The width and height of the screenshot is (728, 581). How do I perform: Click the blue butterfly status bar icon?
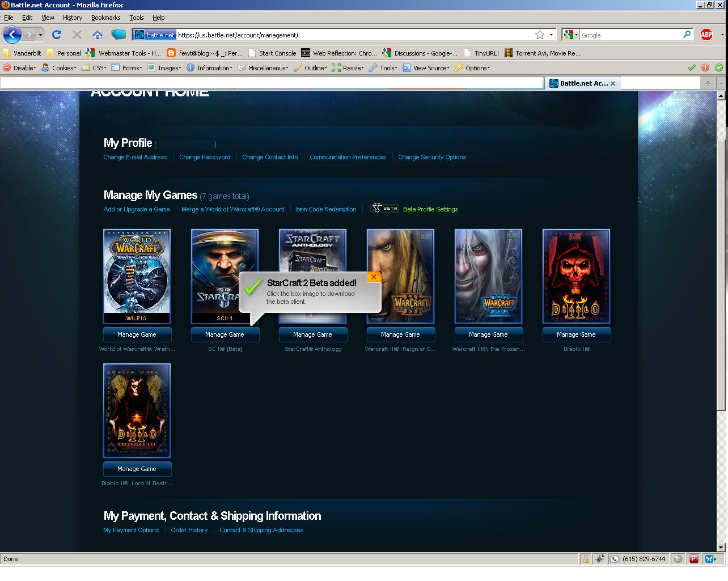(709, 559)
